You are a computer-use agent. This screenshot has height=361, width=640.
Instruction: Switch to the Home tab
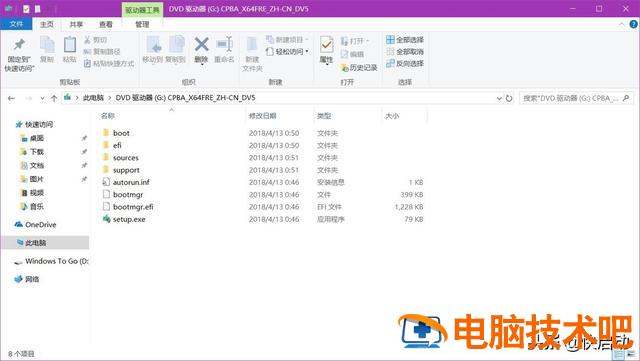[x=47, y=25]
